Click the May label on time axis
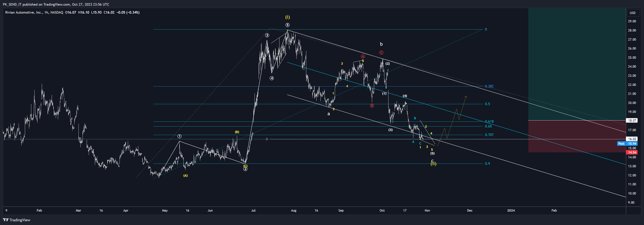Viewport: 644px width, 225px height. coord(165,210)
